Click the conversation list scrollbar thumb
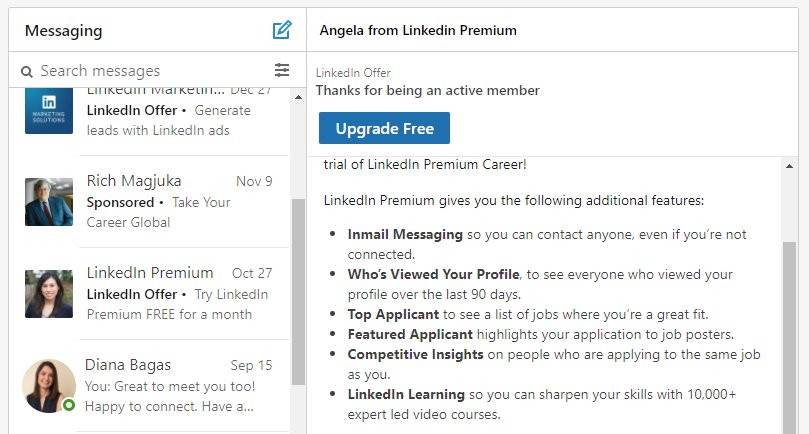809x434 pixels. (x=298, y=292)
